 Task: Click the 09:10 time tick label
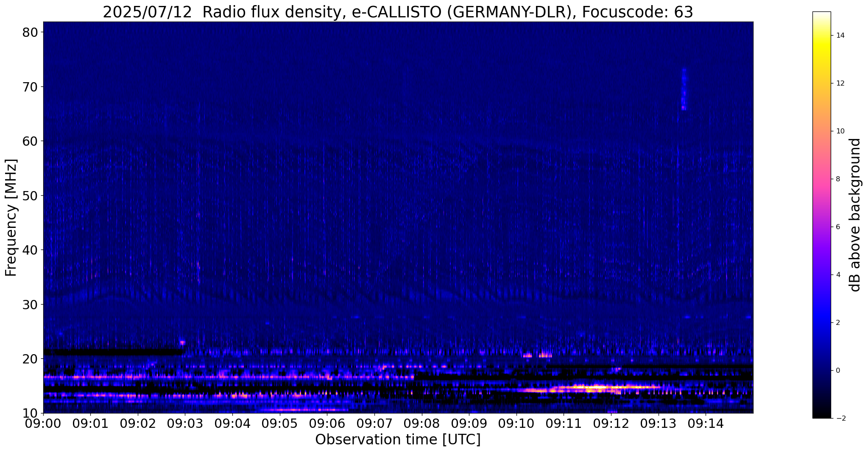(516, 424)
